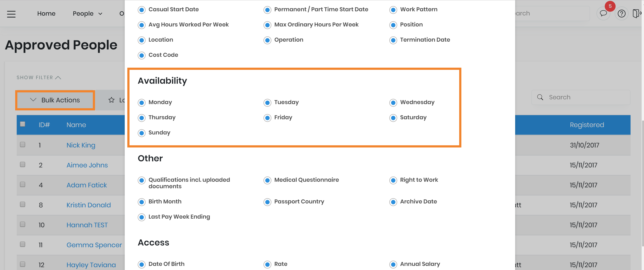Image resolution: width=644 pixels, height=270 pixels.
Task: Sort by the Registered column header
Action: 587,125
